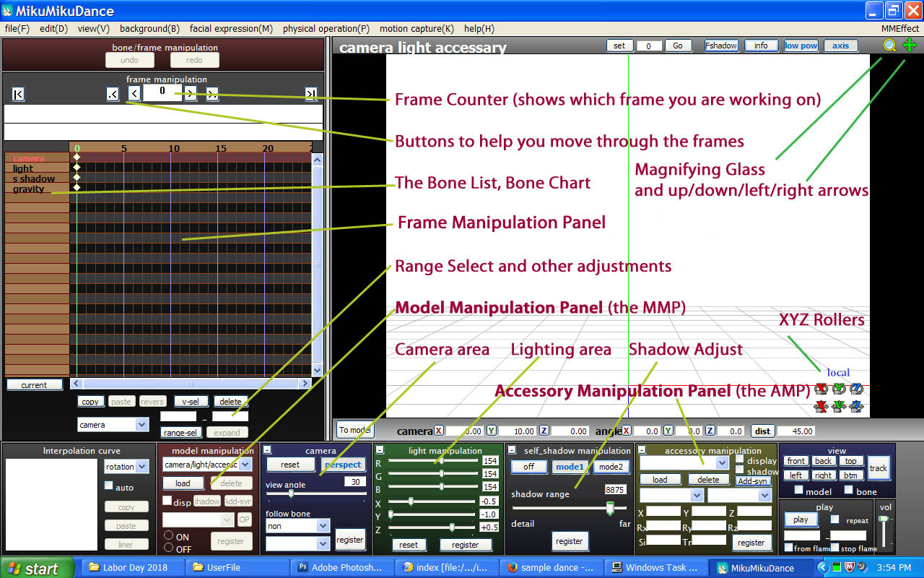Open the camera/light/accessory model dropdown
Screen dimensions: 924x578
(207, 465)
